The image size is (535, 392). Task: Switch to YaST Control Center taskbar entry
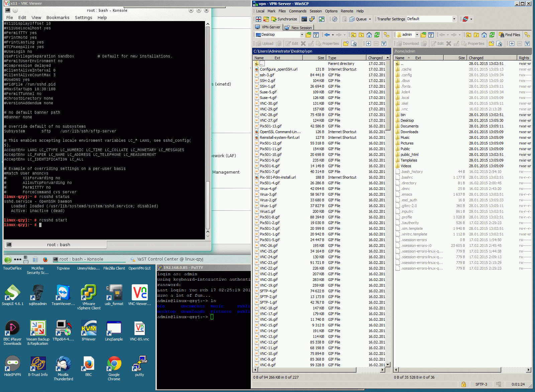pos(167,259)
